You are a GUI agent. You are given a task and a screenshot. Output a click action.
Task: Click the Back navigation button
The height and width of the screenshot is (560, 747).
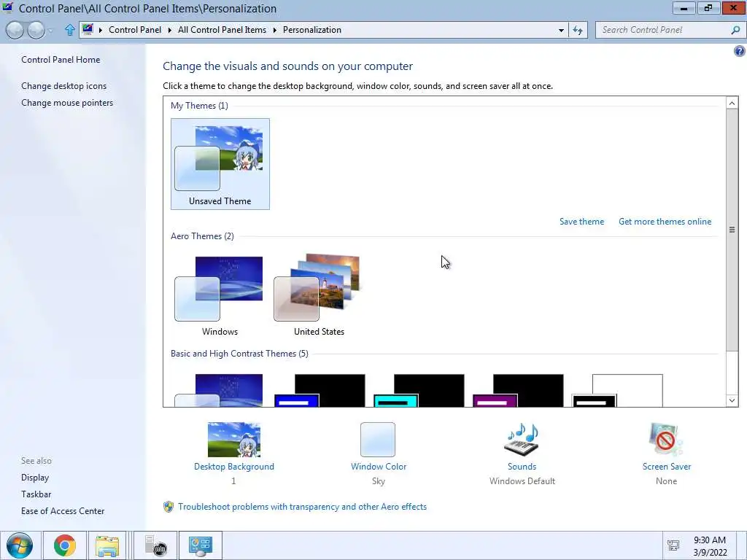(x=15, y=30)
